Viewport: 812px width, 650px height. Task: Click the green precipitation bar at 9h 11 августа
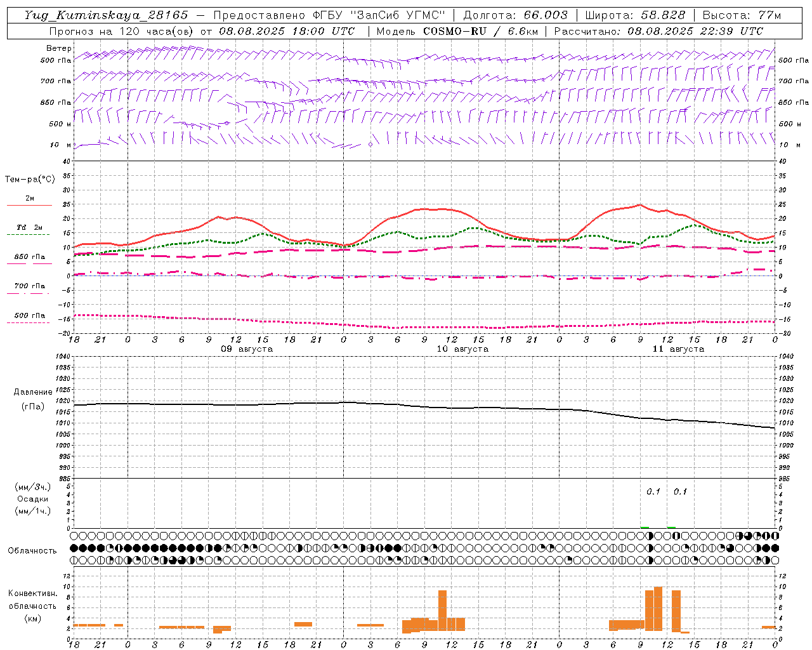point(645,527)
